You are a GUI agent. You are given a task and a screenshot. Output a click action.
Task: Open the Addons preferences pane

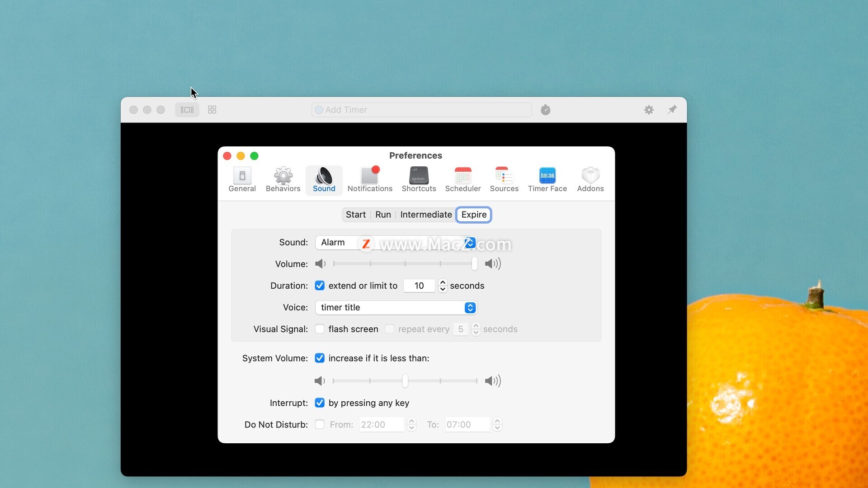tap(590, 180)
